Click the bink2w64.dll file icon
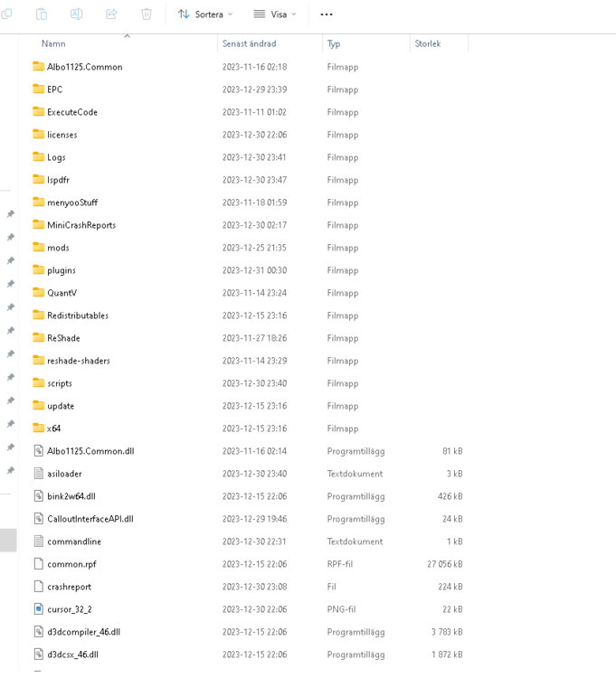 [39, 496]
